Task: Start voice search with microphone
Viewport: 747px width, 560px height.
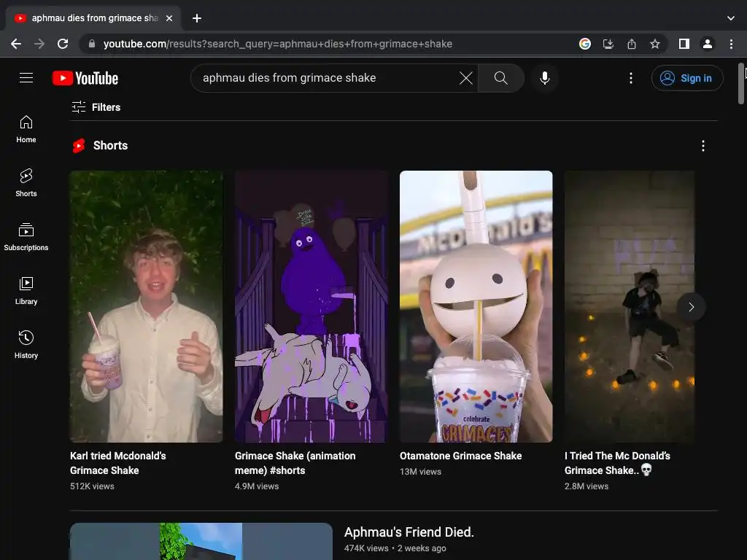Action: [x=544, y=77]
